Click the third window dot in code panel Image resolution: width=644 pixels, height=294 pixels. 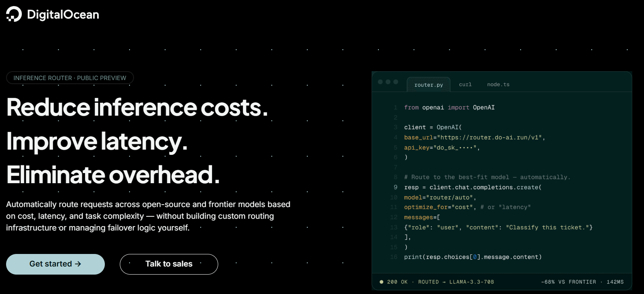tap(395, 82)
